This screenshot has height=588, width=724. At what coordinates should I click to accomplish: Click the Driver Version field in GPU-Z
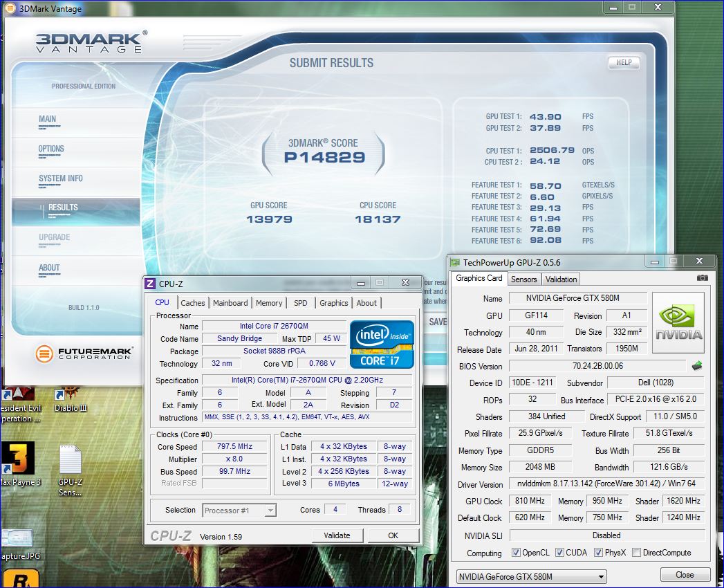pos(606,484)
